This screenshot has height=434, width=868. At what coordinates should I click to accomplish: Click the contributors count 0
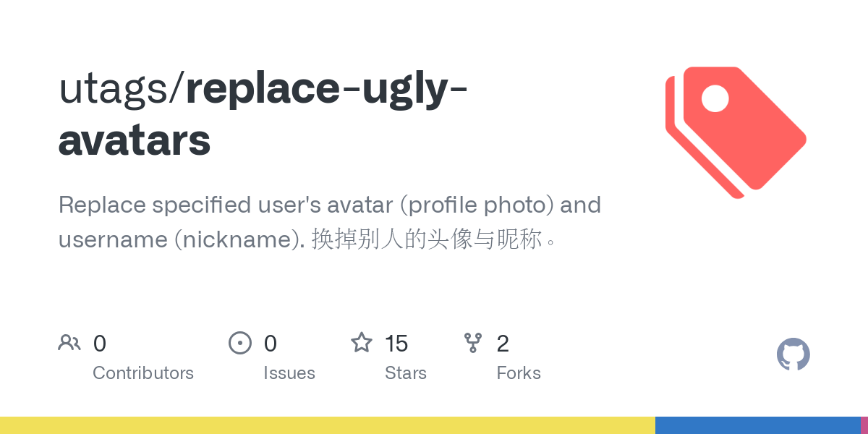pyautogui.click(x=100, y=343)
